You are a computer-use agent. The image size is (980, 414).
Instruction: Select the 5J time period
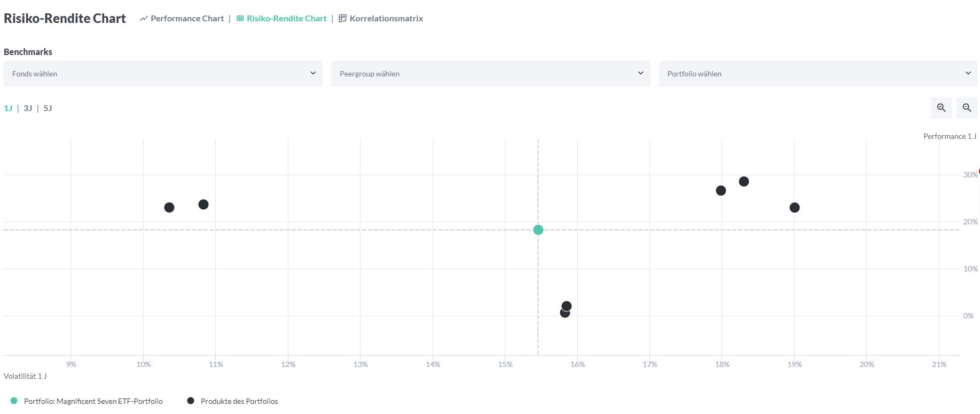pyautogui.click(x=48, y=108)
